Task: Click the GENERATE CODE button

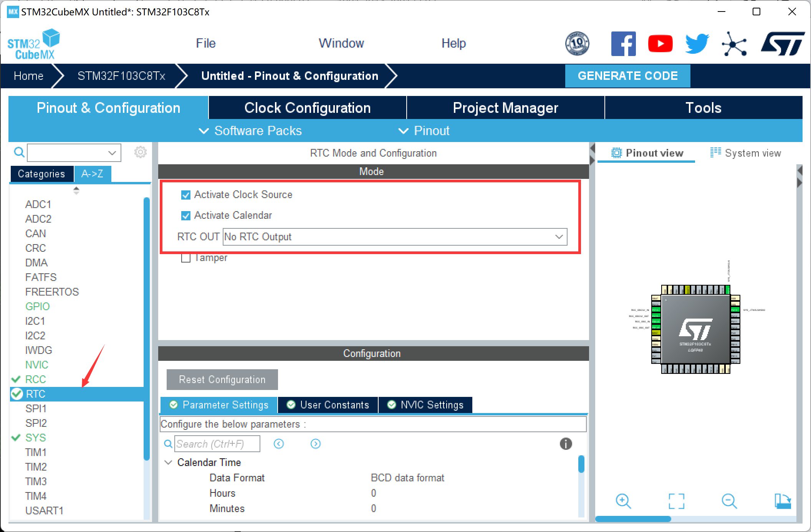Action: 627,76
